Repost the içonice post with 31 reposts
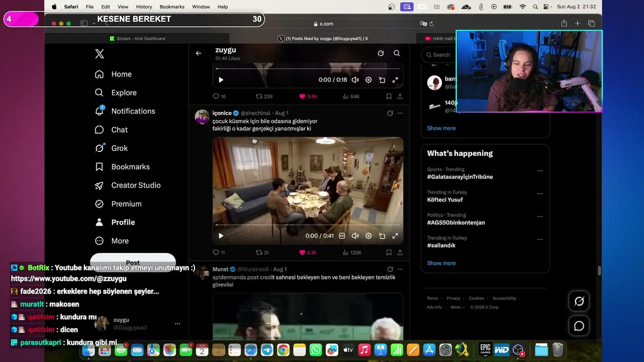This screenshot has width=644, height=362. 262,252
